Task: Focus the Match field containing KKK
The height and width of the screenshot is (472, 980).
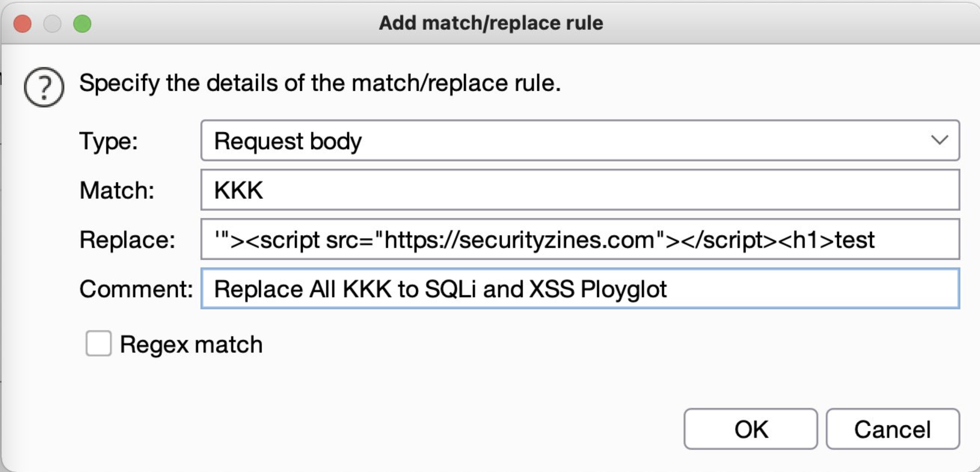Action: (580, 190)
